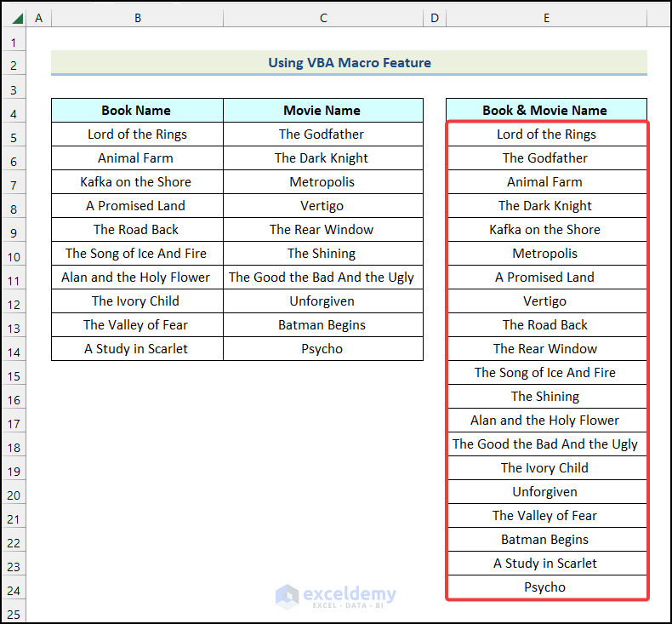Select 'The Ivory Child' in column E
The width and height of the screenshot is (672, 624).
pyautogui.click(x=546, y=468)
